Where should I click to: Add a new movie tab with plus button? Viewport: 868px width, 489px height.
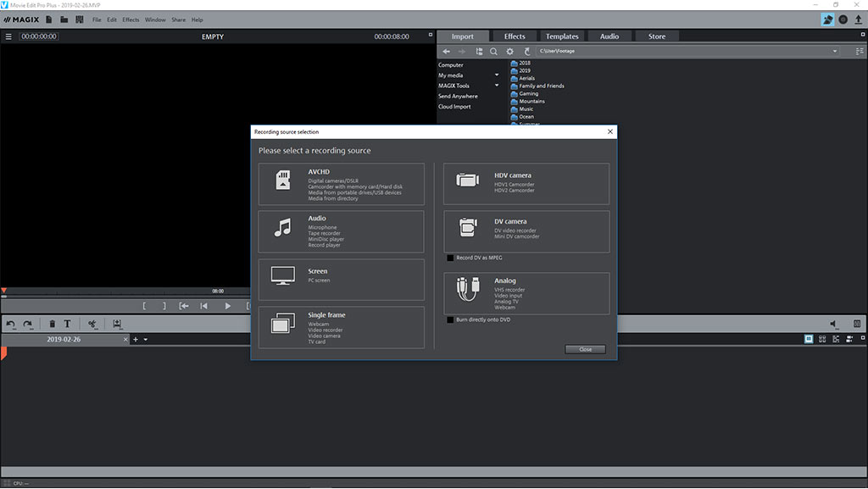tap(136, 340)
